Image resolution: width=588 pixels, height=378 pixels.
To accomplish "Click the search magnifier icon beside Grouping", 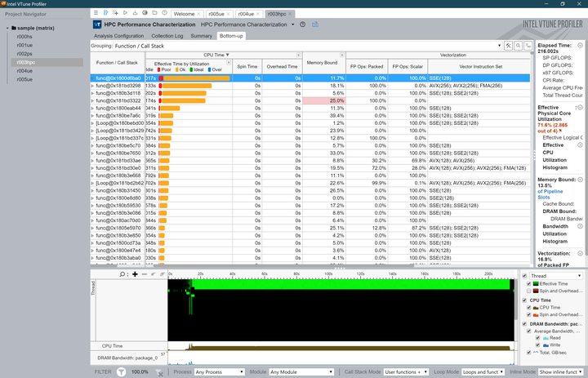I will [518, 46].
